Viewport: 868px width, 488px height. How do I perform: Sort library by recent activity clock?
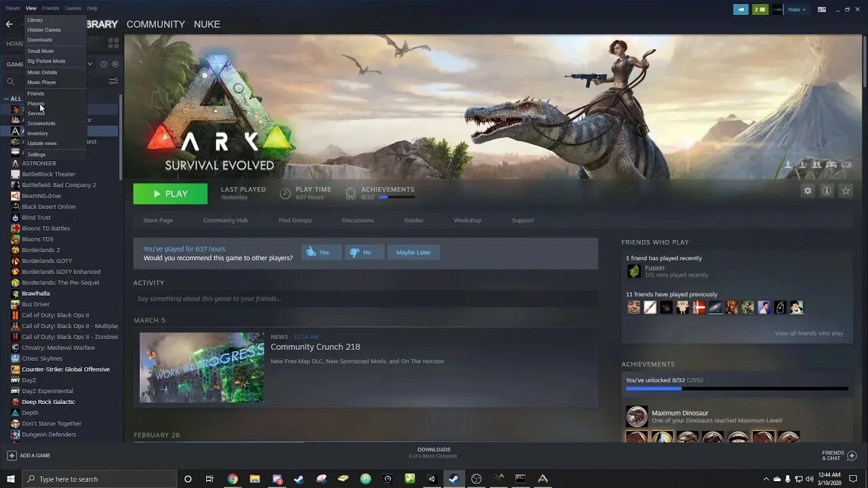pos(104,64)
